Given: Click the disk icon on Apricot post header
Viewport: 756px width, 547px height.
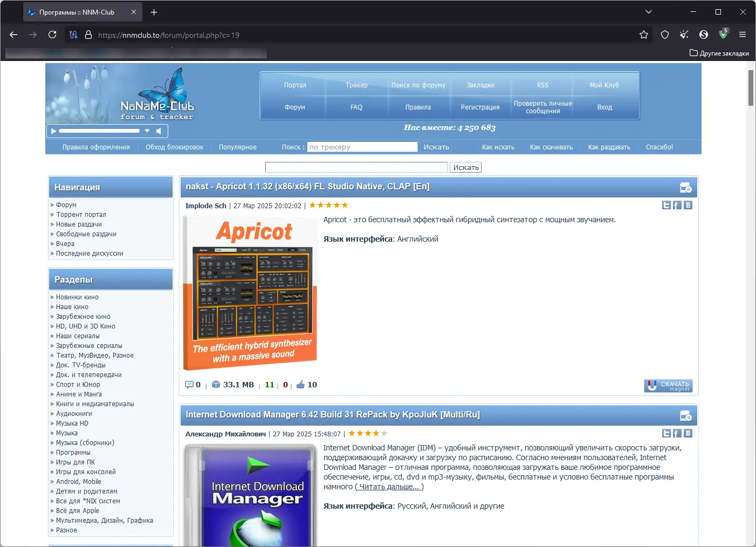Looking at the screenshot, I should 686,188.
